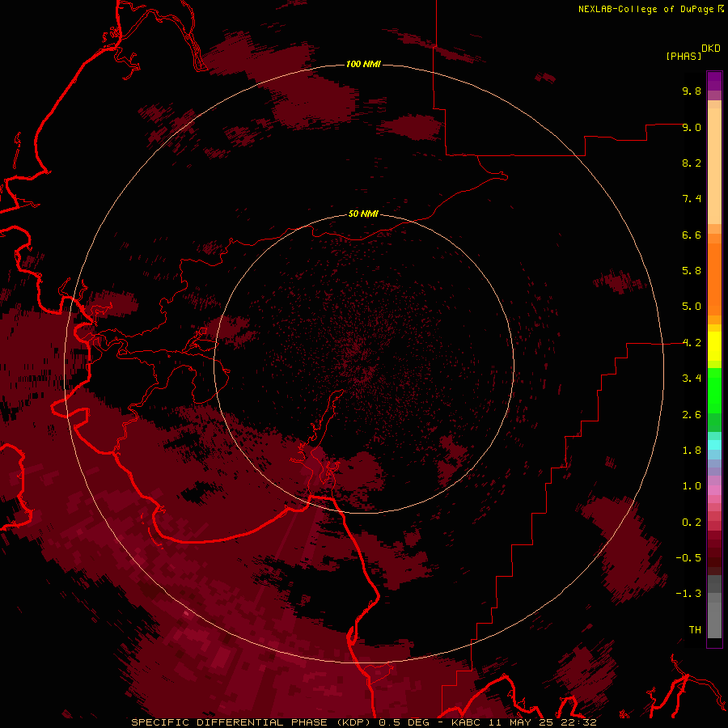The height and width of the screenshot is (728, 728).
Task: Click the 0.2 legend value
Action: 692,523
